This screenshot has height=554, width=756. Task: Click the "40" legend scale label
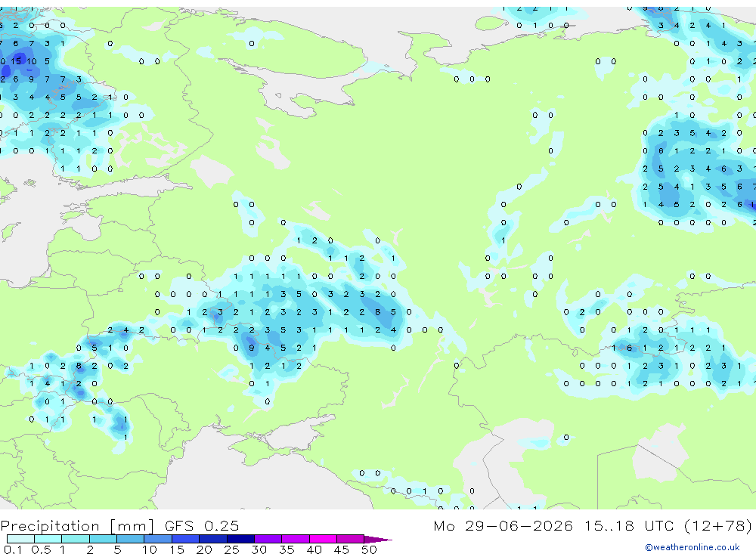[314, 549]
